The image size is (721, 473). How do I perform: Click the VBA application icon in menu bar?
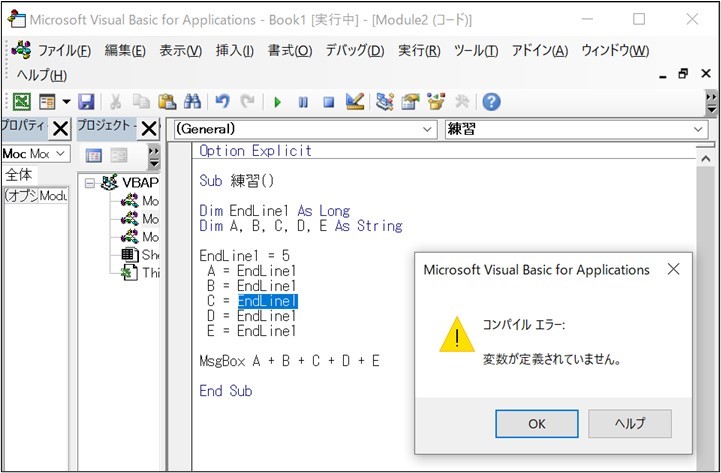(21, 50)
